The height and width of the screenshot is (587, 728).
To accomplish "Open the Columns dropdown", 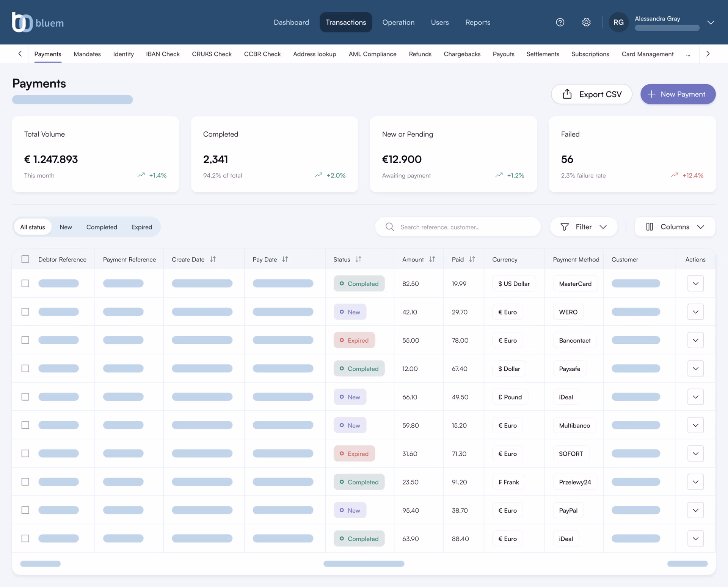I will point(675,227).
